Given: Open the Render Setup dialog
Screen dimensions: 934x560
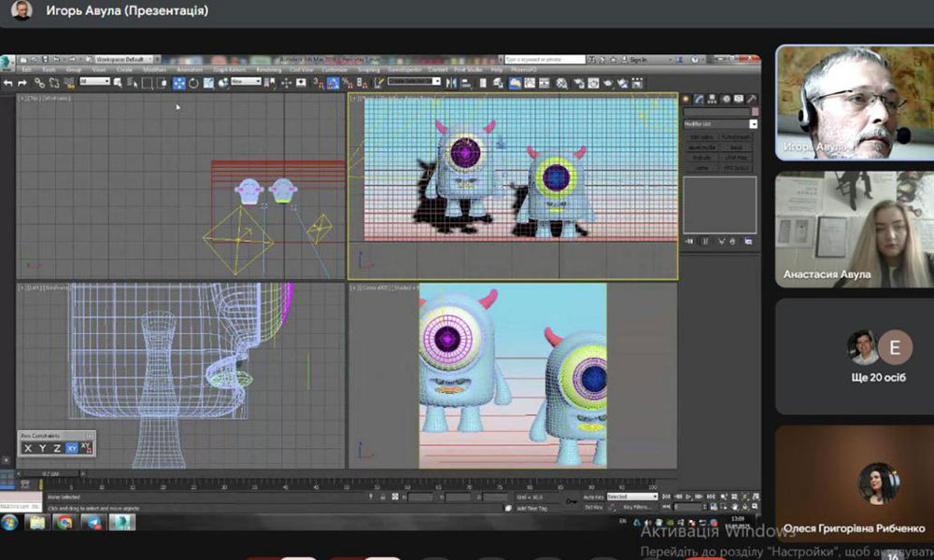Looking at the screenshot, I should pyautogui.click(x=578, y=83).
